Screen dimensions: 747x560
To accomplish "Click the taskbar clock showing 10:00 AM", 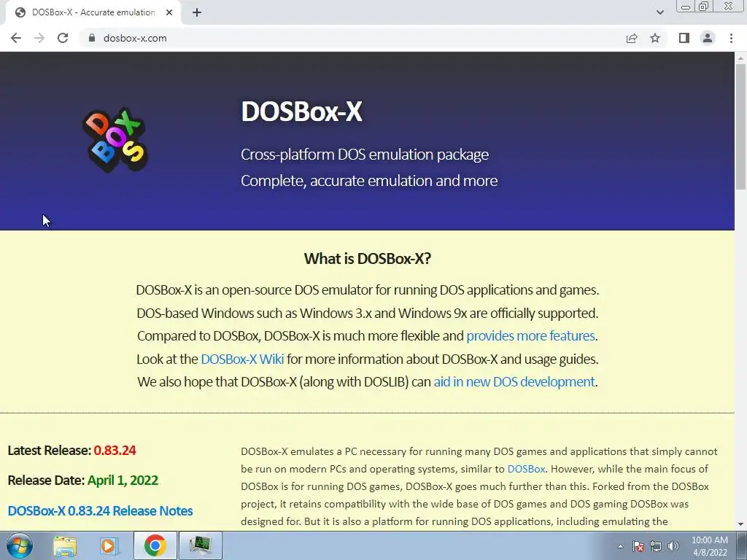I will 710,546.
